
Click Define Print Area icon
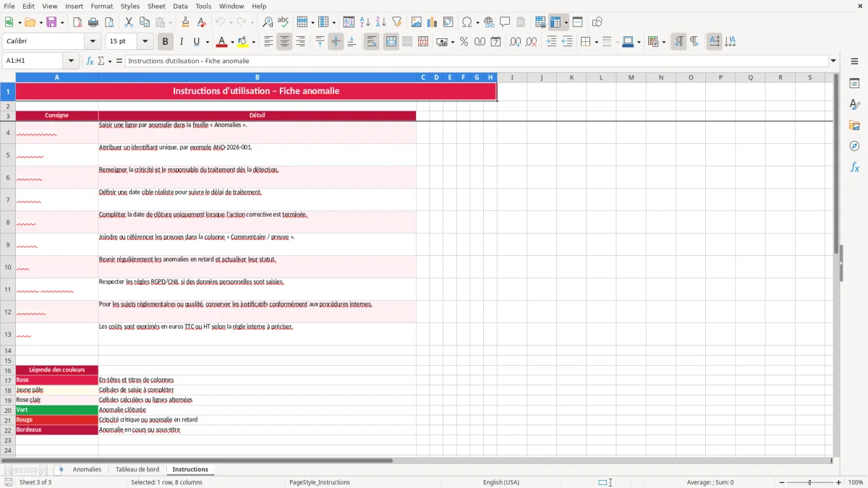pos(540,22)
